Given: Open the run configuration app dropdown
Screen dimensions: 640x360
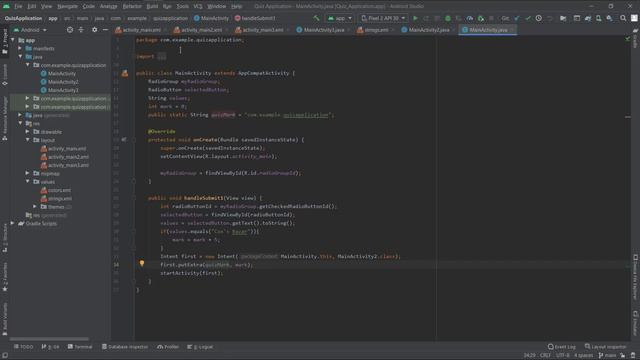Looking at the screenshot, I should (340, 18).
